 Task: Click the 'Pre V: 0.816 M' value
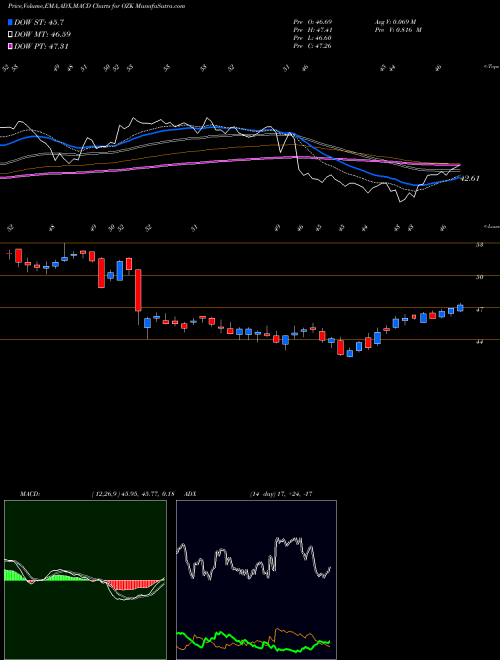398,30
